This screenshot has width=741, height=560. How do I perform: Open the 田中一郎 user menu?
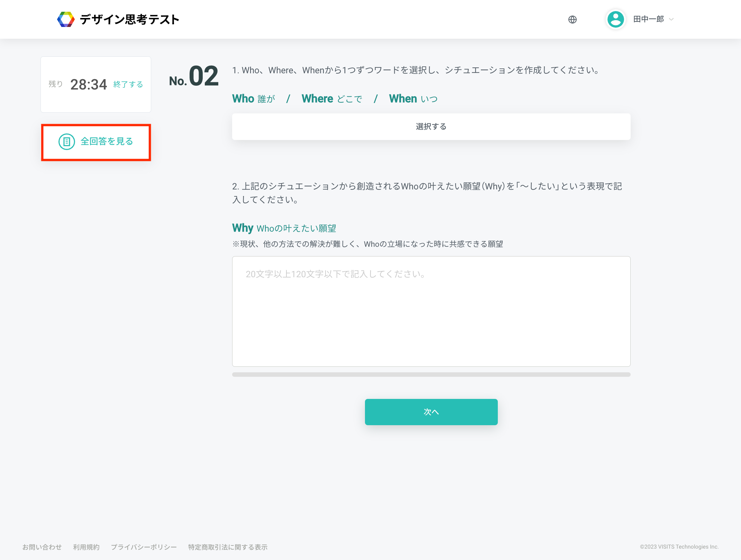pos(648,19)
